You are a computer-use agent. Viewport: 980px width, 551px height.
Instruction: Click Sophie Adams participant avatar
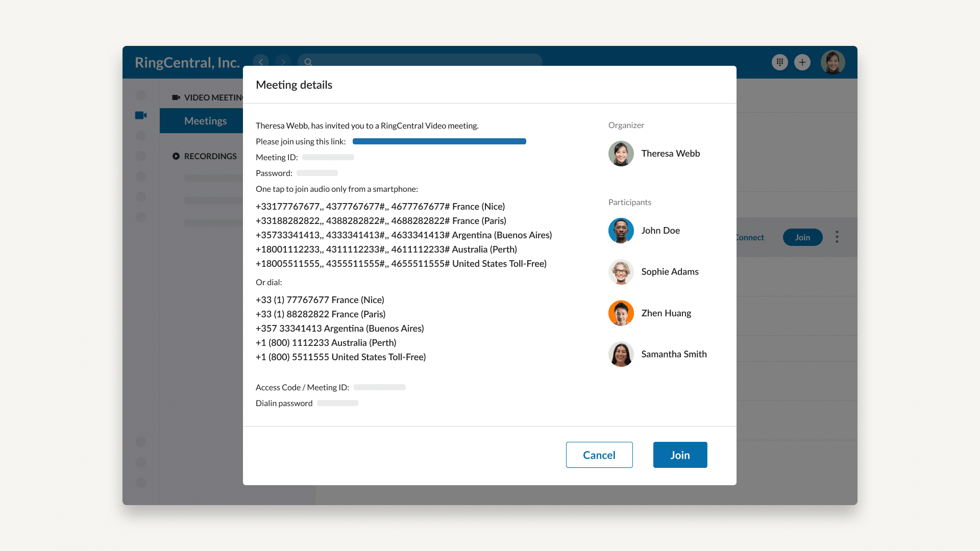620,272
